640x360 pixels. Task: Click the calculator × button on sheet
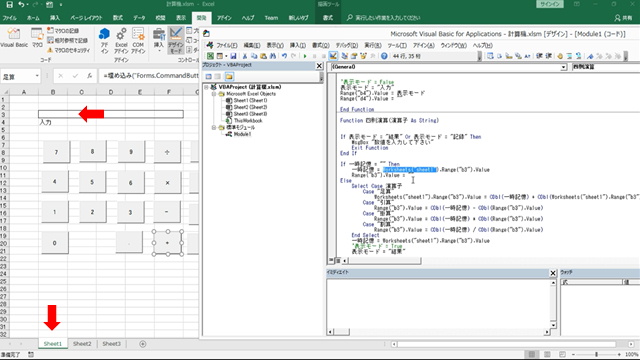(167, 182)
